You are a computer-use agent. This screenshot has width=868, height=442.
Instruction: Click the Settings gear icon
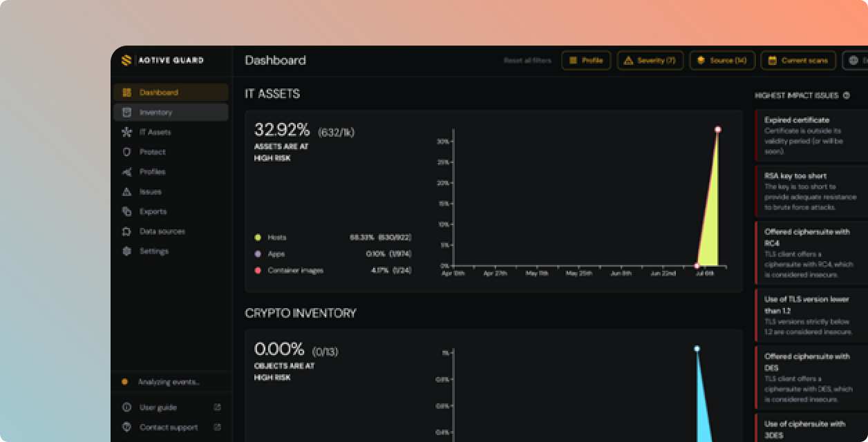126,251
